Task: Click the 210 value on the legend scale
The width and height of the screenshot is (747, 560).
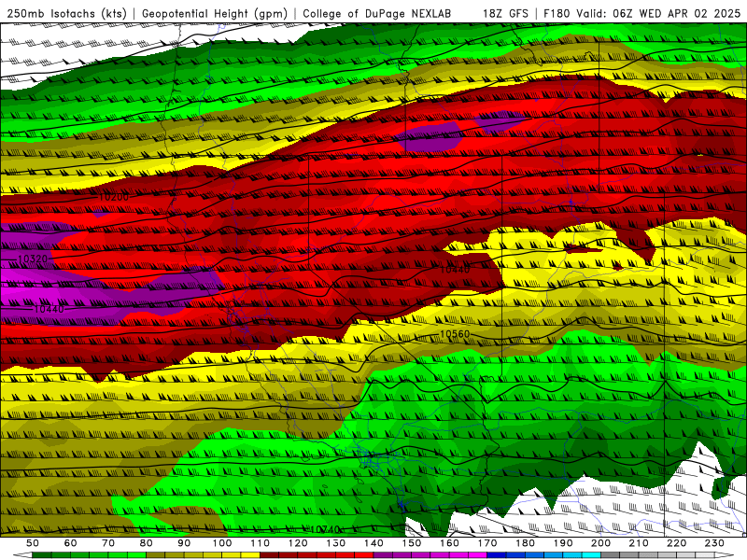Action: (639, 543)
